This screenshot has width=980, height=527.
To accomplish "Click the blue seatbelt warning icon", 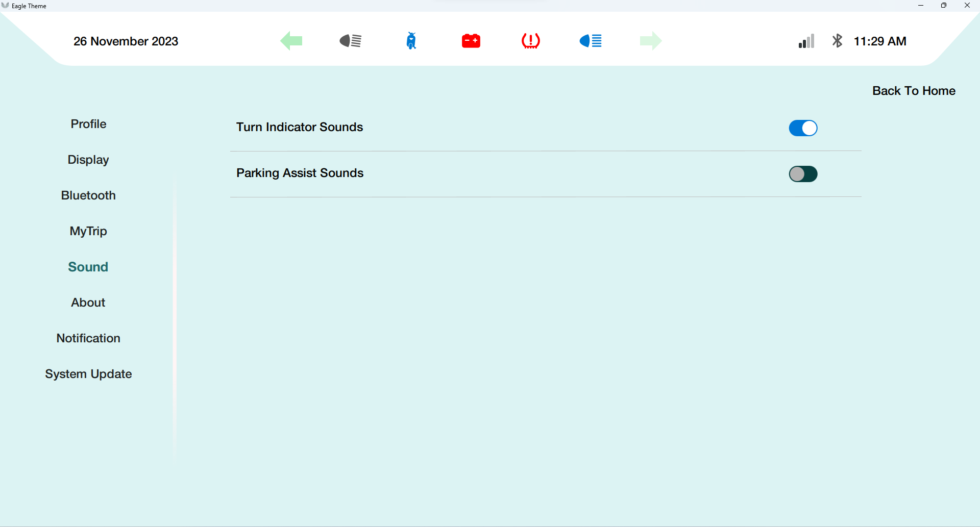I will pyautogui.click(x=411, y=41).
